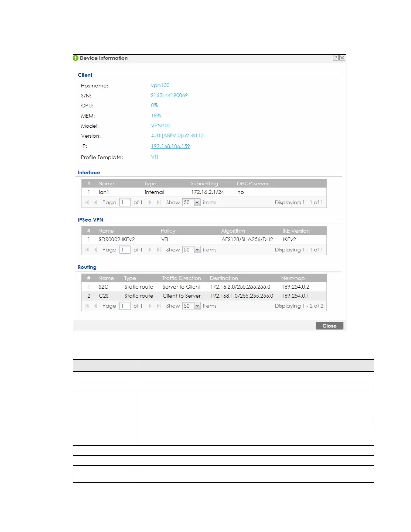Click the Next-hop column header
Screen dimensions: 411x532
pyautogui.click(x=293, y=278)
